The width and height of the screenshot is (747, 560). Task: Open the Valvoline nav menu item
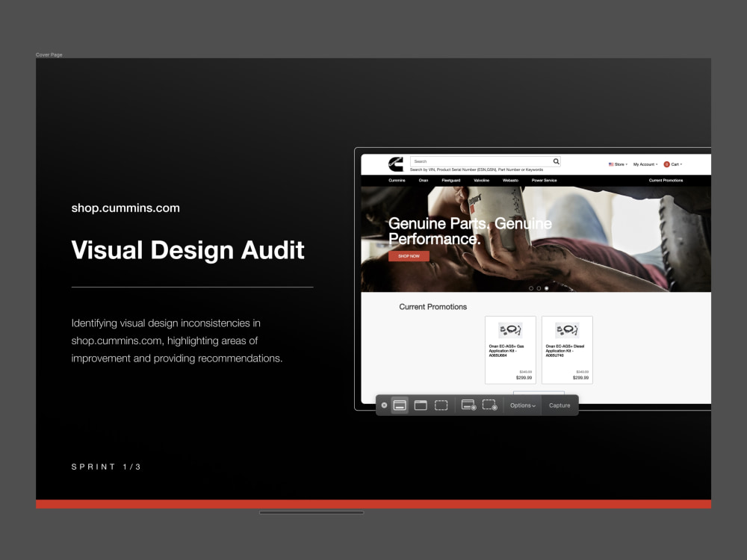[x=481, y=181]
